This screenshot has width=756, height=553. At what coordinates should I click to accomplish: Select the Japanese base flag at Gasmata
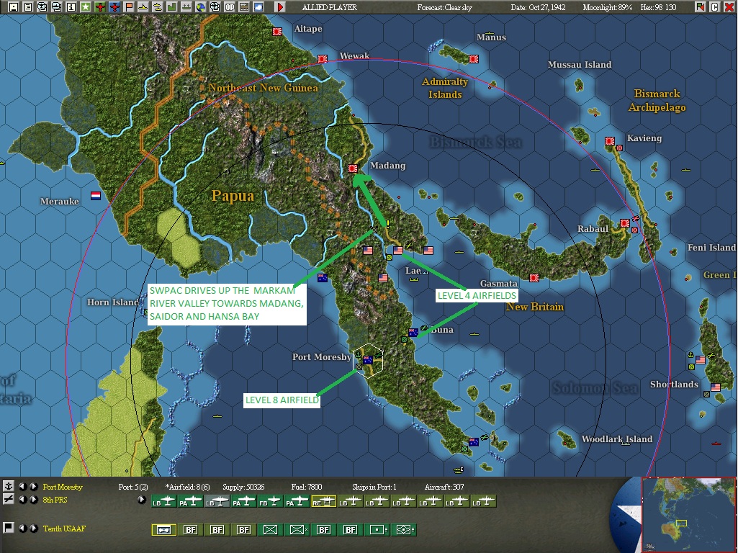534,278
